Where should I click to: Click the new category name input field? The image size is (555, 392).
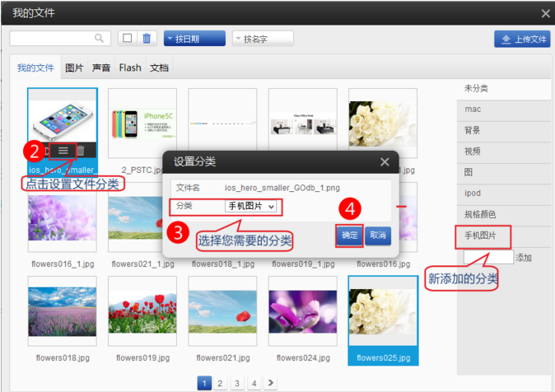(487, 258)
